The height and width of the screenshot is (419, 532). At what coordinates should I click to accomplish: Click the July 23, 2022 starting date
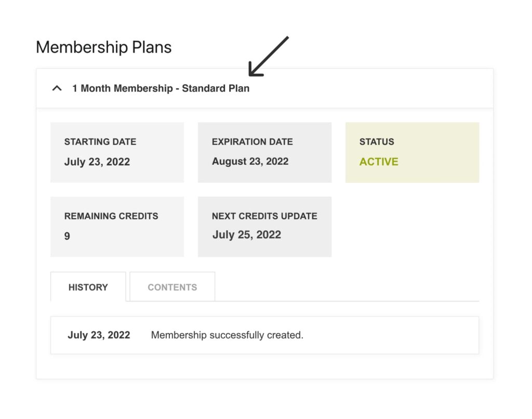click(x=97, y=161)
